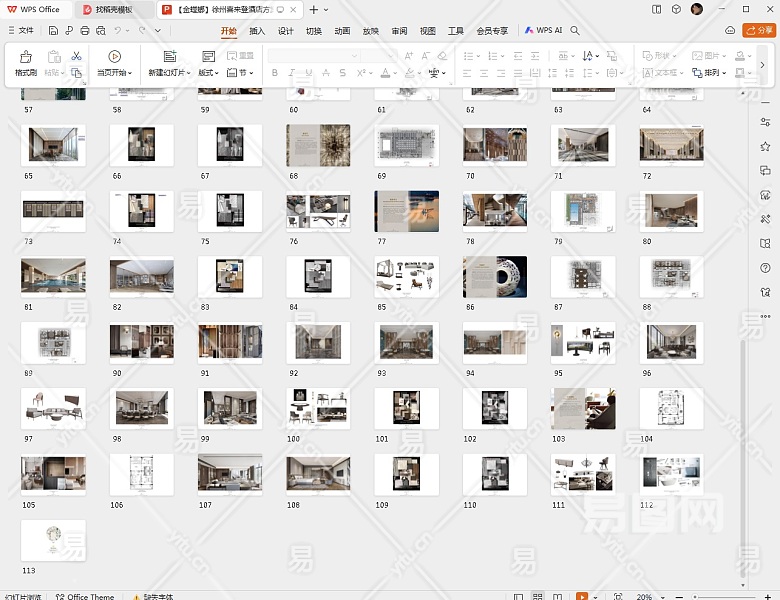The image size is (780, 600).
Task: Click the play-from-current-slide icon
Action: [114, 57]
